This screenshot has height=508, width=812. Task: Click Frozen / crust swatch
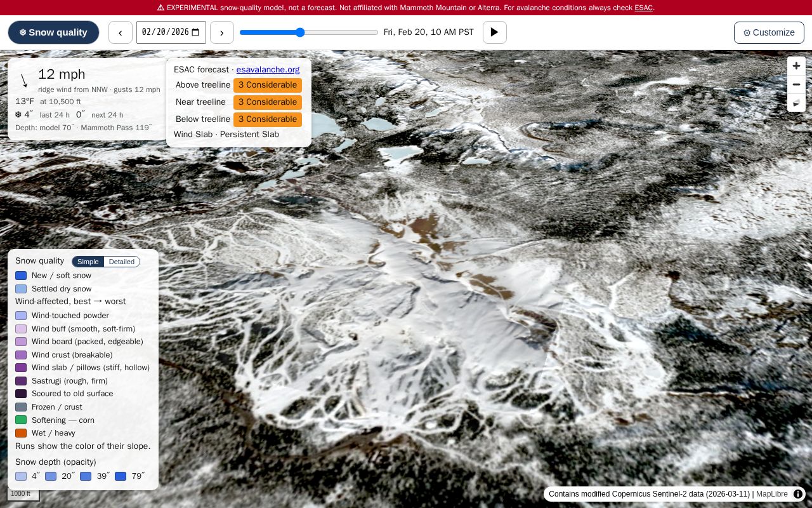(x=21, y=407)
